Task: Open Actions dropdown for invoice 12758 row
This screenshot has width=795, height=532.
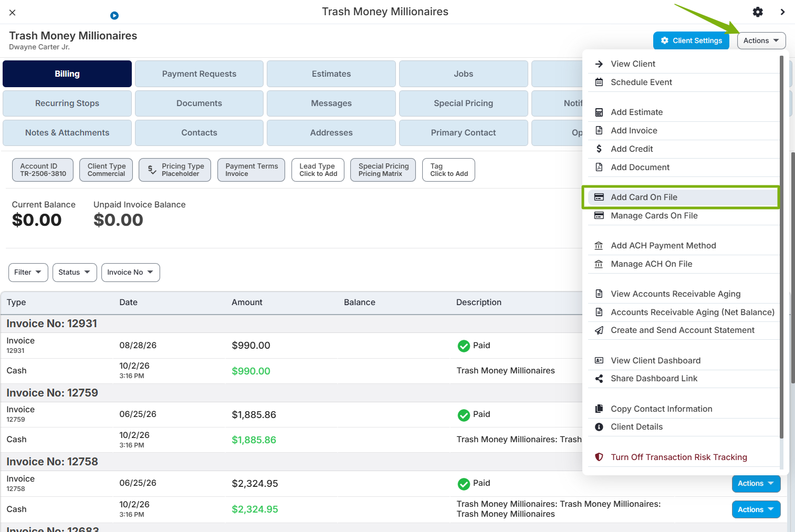Action: point(756,484)
